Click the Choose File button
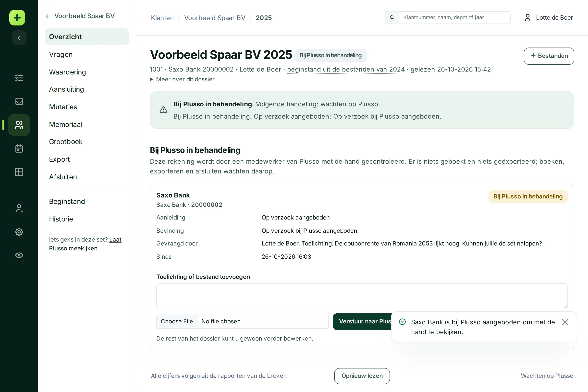This screenshot has height=392, width=588. 177,321
